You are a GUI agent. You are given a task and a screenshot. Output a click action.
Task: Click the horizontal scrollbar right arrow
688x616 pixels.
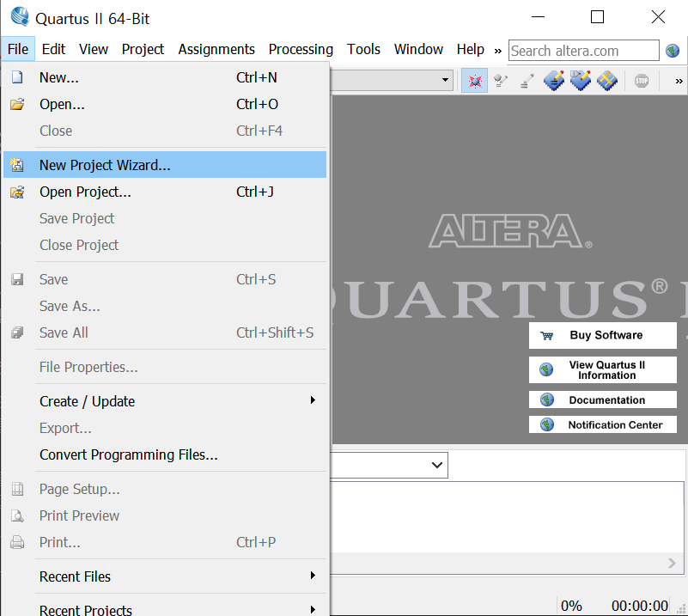(672, 563)
